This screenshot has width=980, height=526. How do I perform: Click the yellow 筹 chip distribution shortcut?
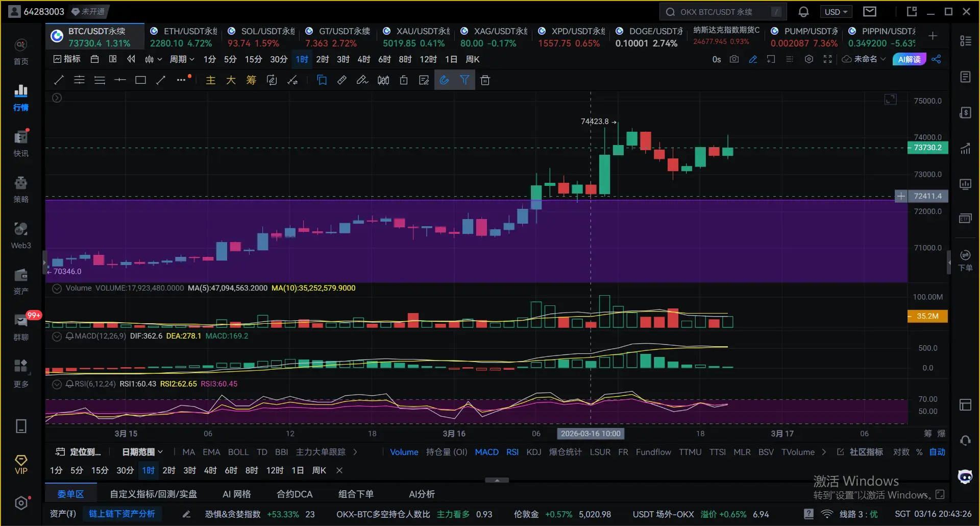point(251,80)
